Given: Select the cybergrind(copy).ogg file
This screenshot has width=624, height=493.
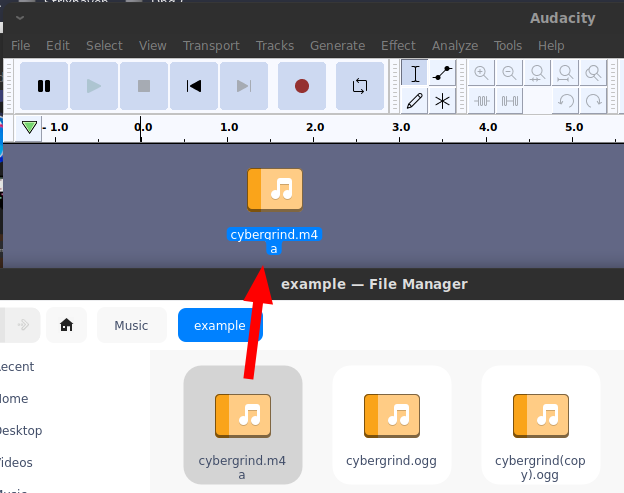Looking at the screenshot, I should pyautogui.click(x=540, y=425).
